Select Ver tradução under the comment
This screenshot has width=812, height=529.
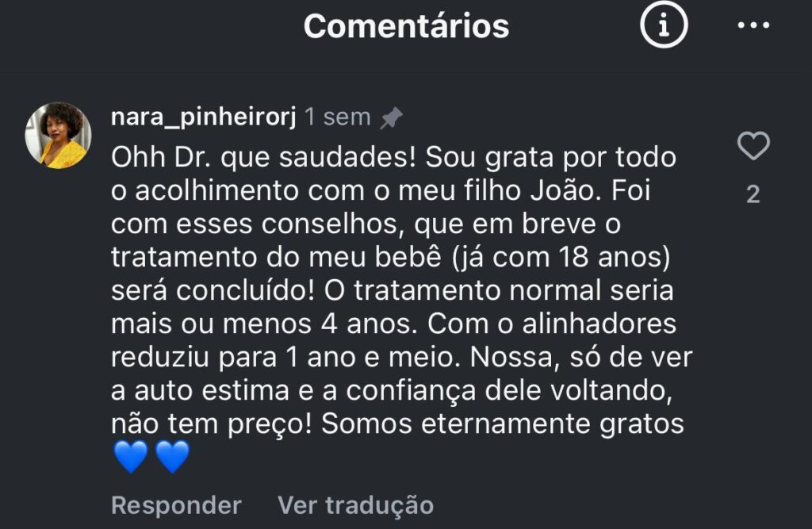[355, 505]
